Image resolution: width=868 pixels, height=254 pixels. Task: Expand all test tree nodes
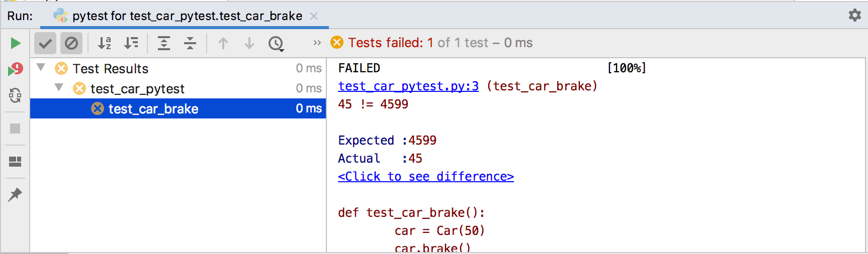pos(163,43)
